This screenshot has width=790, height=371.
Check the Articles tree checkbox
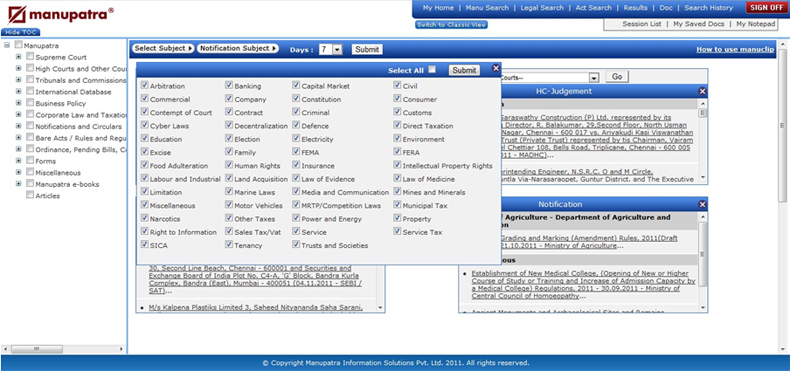click(x=30, y=195)
